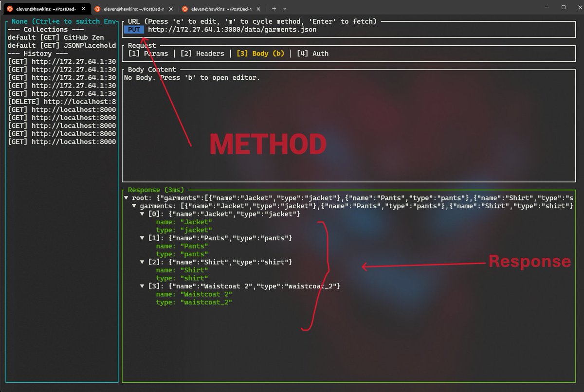
Task: Open the [2] Headers tab
Action: 202,53
